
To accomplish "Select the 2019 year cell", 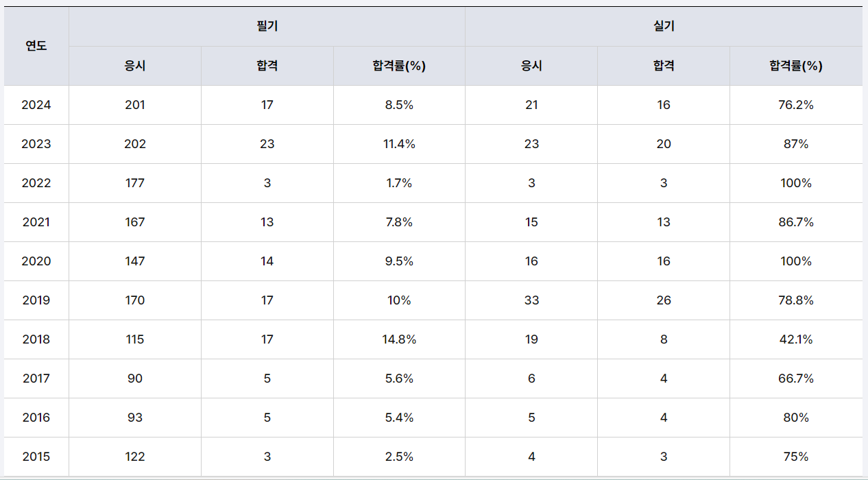I will [36, 300].
